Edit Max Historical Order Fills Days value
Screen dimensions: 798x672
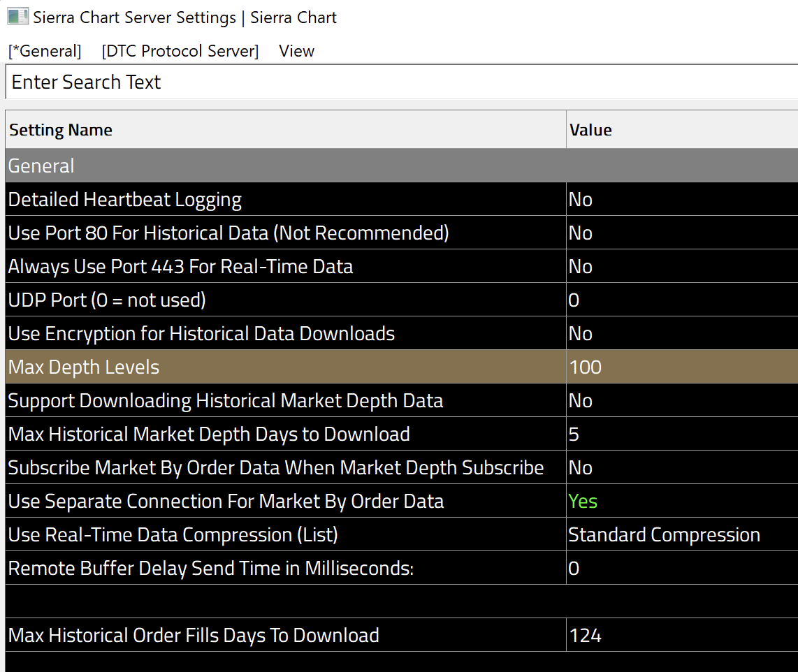click(586, 636)
